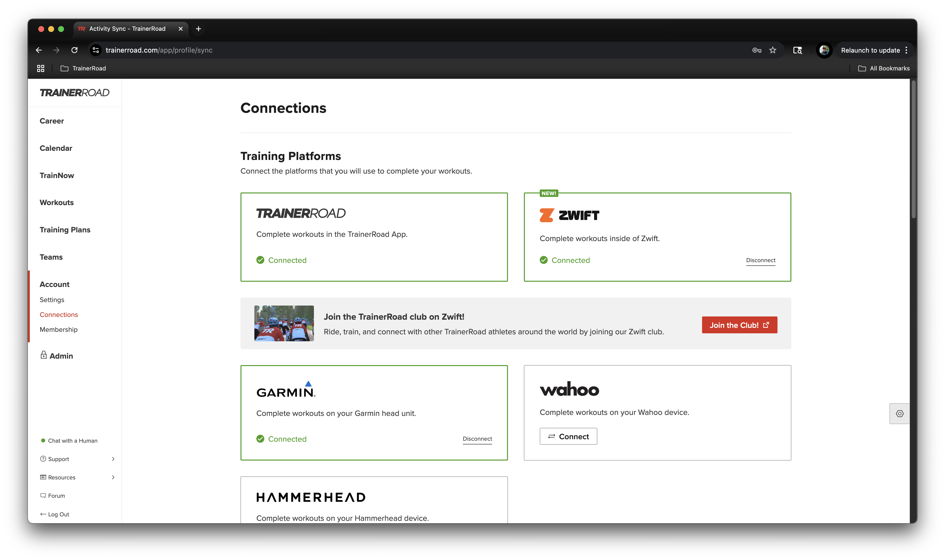Close the Activity Sync tab

coord(180,29)
